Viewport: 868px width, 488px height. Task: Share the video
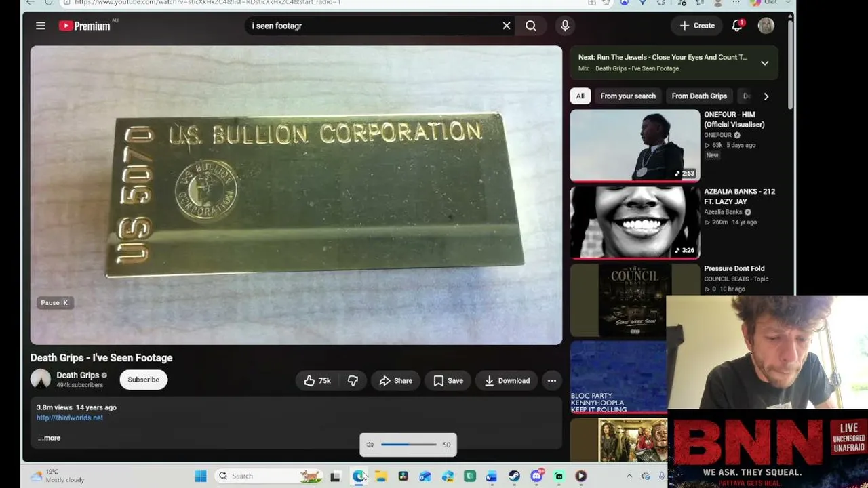[x=395, y=381]
